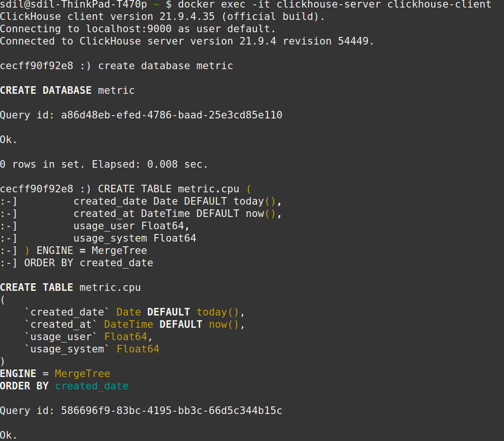Click the yellow MergeTree engine name
This screenshot has width=504, height=441.
[x=82, y=373]
